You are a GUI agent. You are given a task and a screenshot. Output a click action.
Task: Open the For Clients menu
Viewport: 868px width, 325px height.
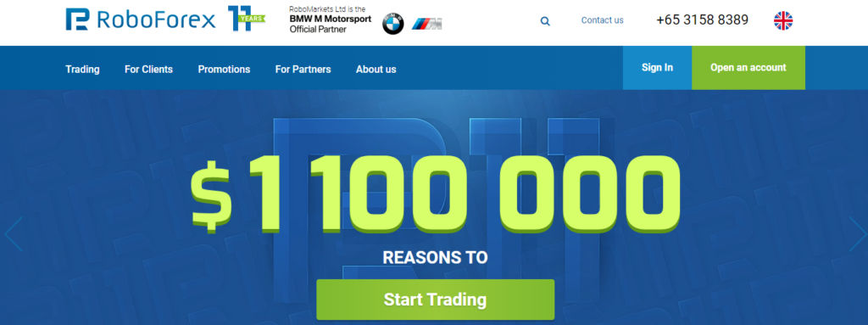click(148, 70)
